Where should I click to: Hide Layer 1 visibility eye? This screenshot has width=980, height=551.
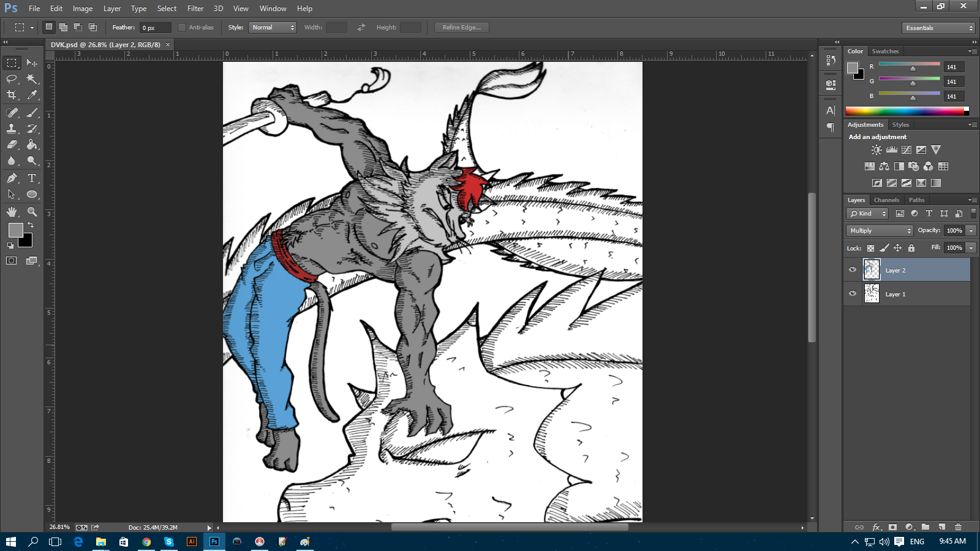[x=853, y=293]
